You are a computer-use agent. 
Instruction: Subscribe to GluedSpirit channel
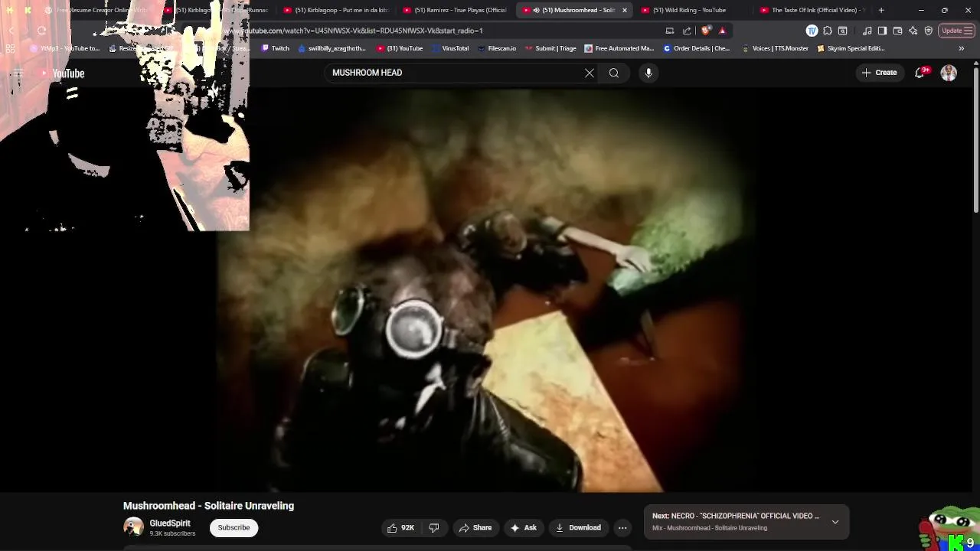[234, 527]
